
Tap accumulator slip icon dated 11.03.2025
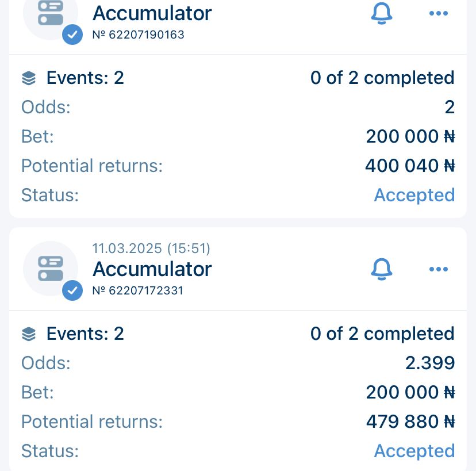click(50, 269)
